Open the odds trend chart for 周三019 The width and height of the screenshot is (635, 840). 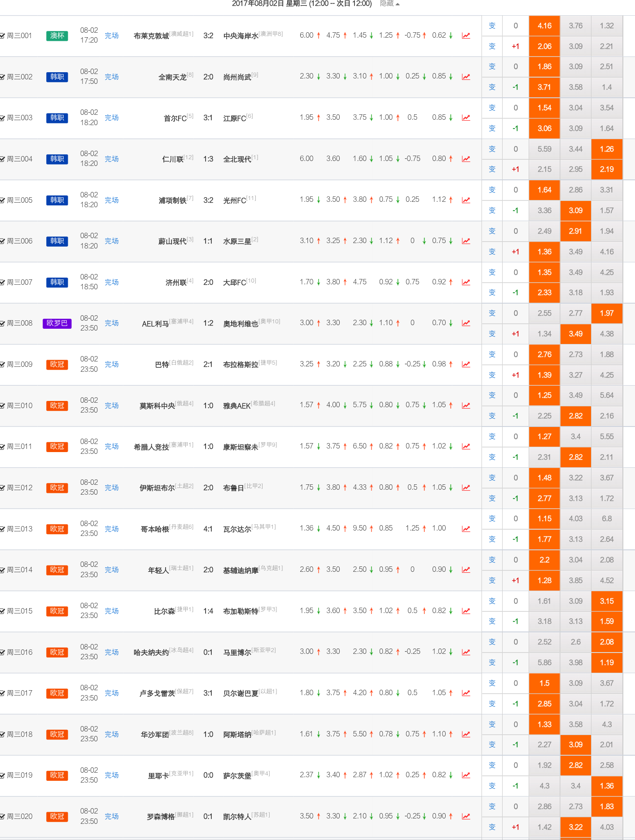pos(466,775)
